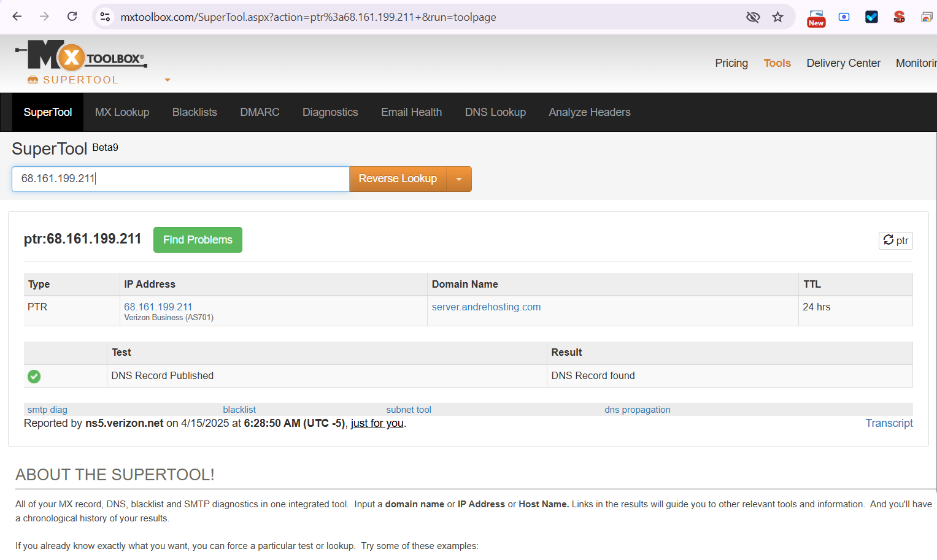
Task: Click the 'ptr:68.161.199.211' heading
Action: (x=82, y=239)
